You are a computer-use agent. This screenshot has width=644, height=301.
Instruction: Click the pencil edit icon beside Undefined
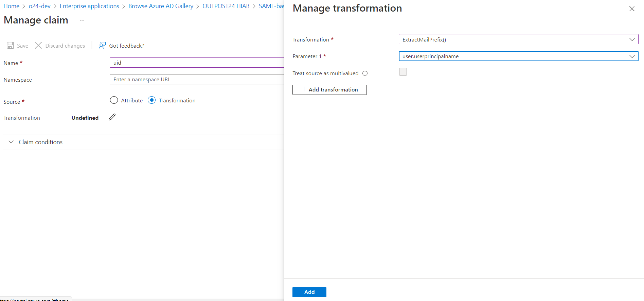[112, 117]
